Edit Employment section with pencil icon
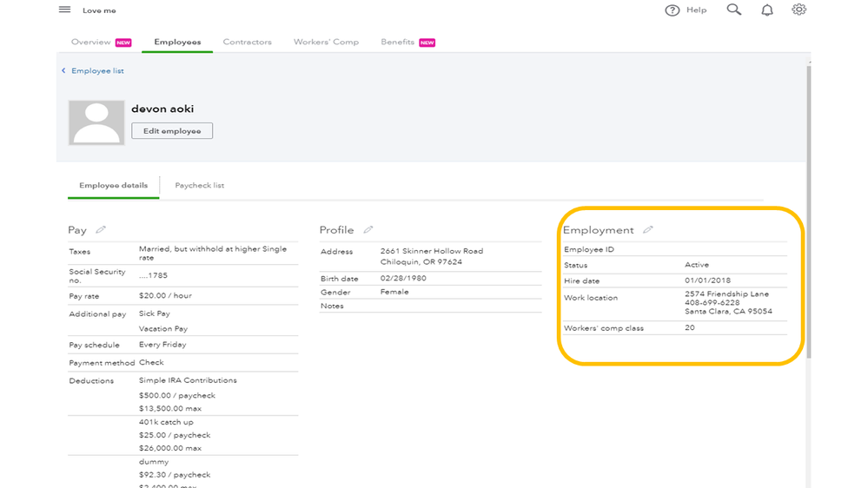 (648, 230)
